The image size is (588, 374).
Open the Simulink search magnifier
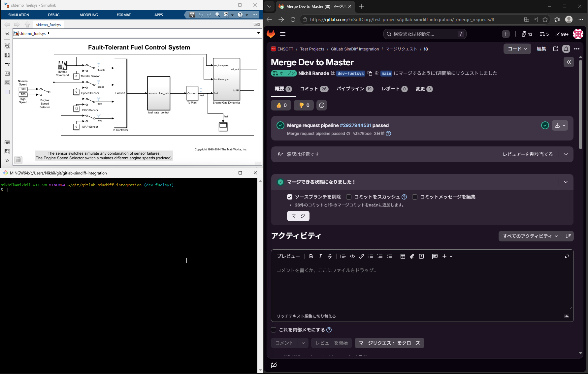pyautogui.click(x=217, y=15)
